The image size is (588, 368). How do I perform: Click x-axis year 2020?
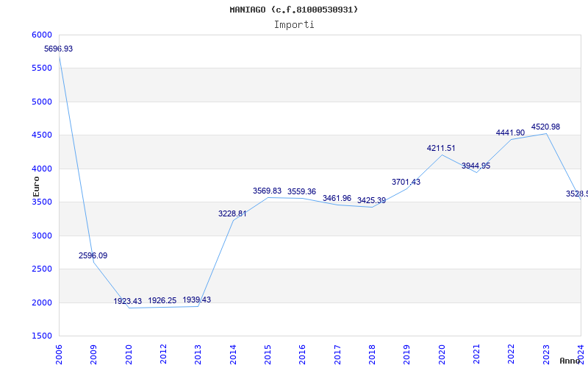click(x=442, y=355)
